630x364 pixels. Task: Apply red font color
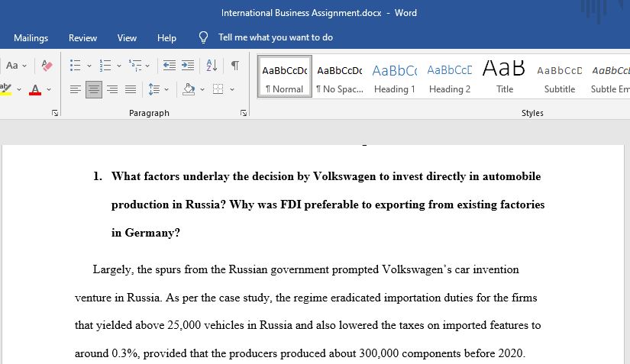pos(35,89)
